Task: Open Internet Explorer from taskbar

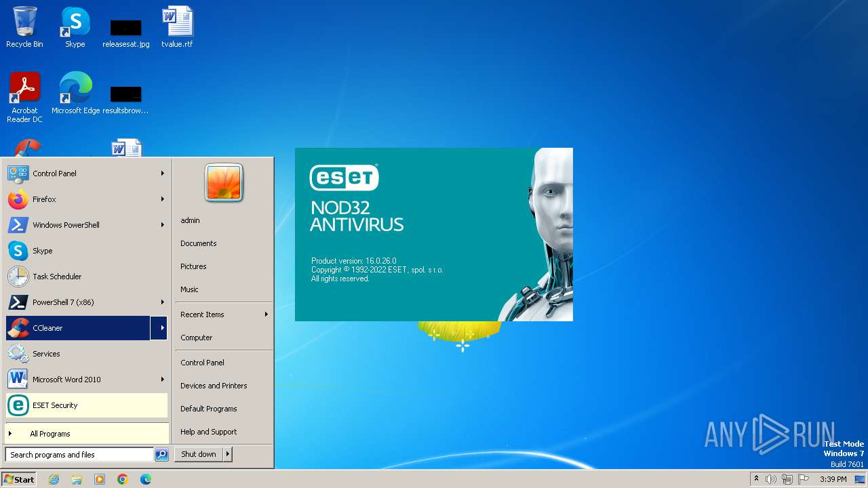Action: coord(54,479)
